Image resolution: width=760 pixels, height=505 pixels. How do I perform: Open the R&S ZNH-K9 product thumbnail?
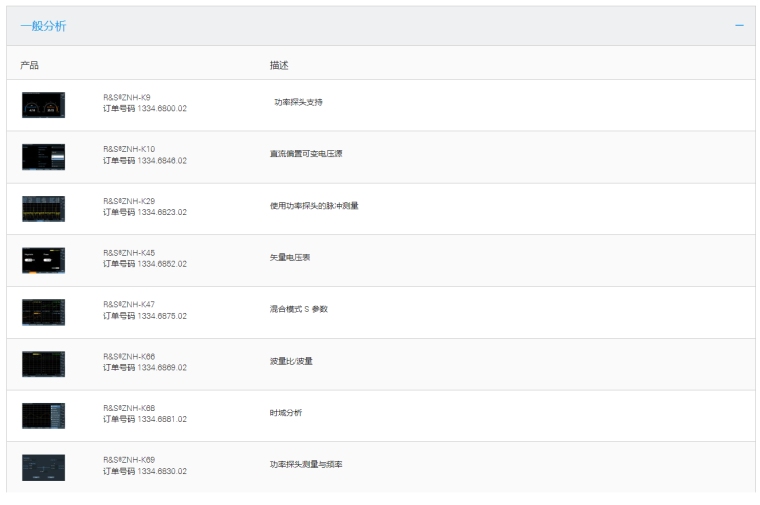(x=43, y=104)
